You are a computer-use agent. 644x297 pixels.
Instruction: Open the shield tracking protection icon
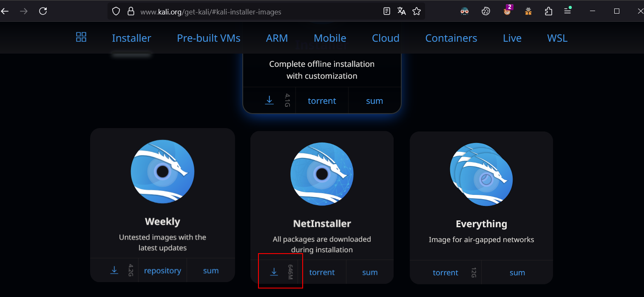(116, 11)
